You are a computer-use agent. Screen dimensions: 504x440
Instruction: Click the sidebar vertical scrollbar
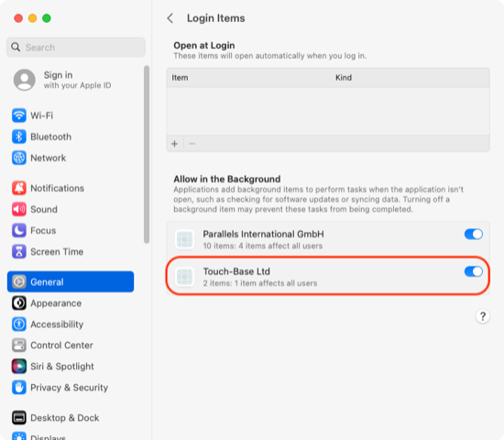click(x=147, y=154)
